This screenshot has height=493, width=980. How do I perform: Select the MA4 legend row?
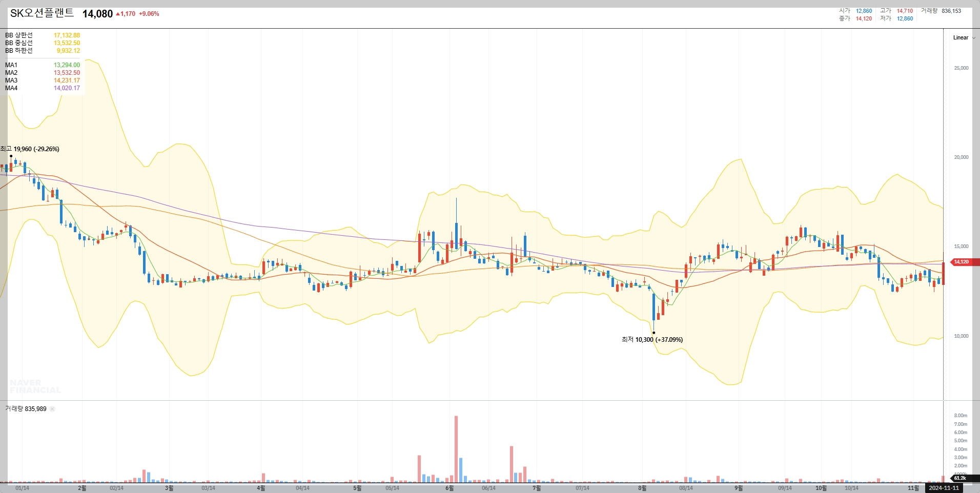pyautogui.click(x=43, y=88)
